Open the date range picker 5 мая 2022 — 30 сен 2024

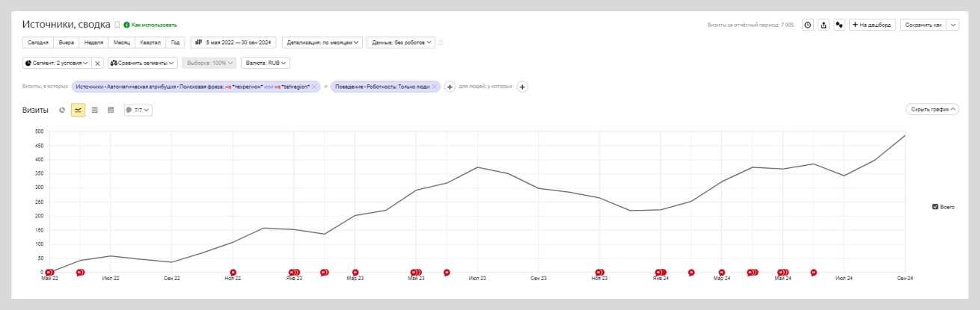point(234,43)
